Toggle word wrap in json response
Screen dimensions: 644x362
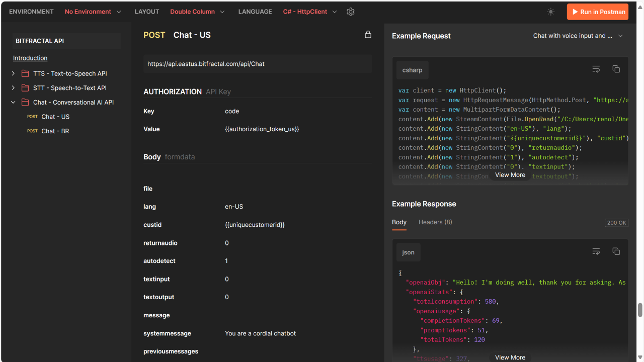tap(596, 251)
